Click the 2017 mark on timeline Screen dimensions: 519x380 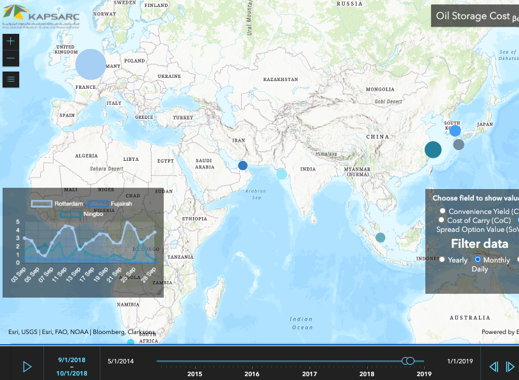[309, 374]
